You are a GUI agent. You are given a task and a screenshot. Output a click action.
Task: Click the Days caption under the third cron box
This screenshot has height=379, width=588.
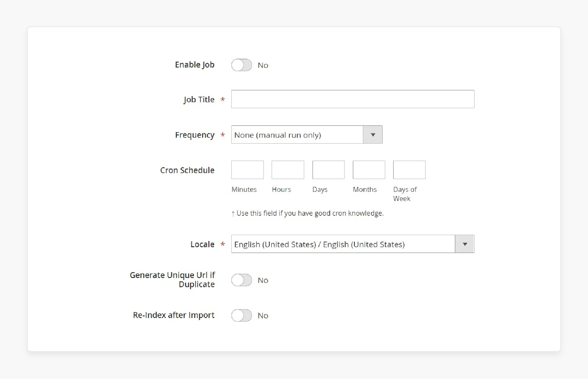click(x=320, y=190)
